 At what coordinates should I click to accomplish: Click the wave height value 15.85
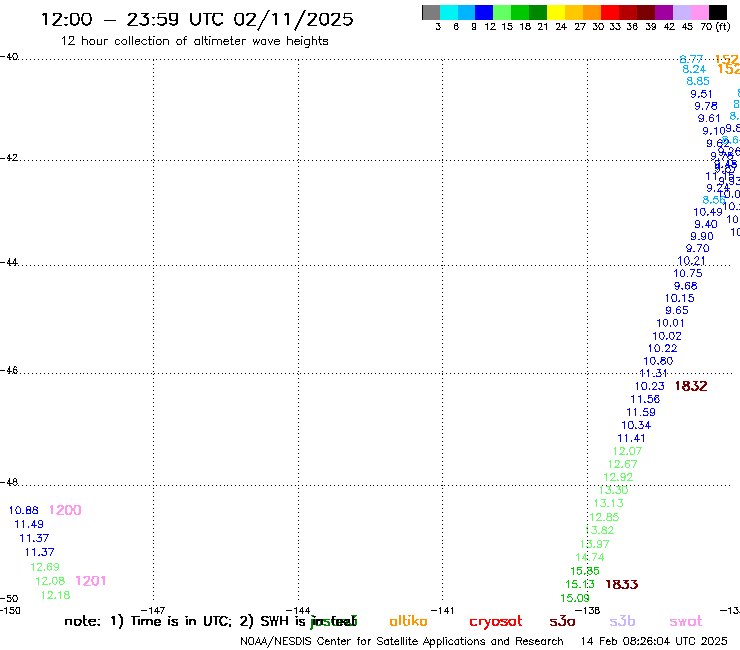tap(585, 571)
